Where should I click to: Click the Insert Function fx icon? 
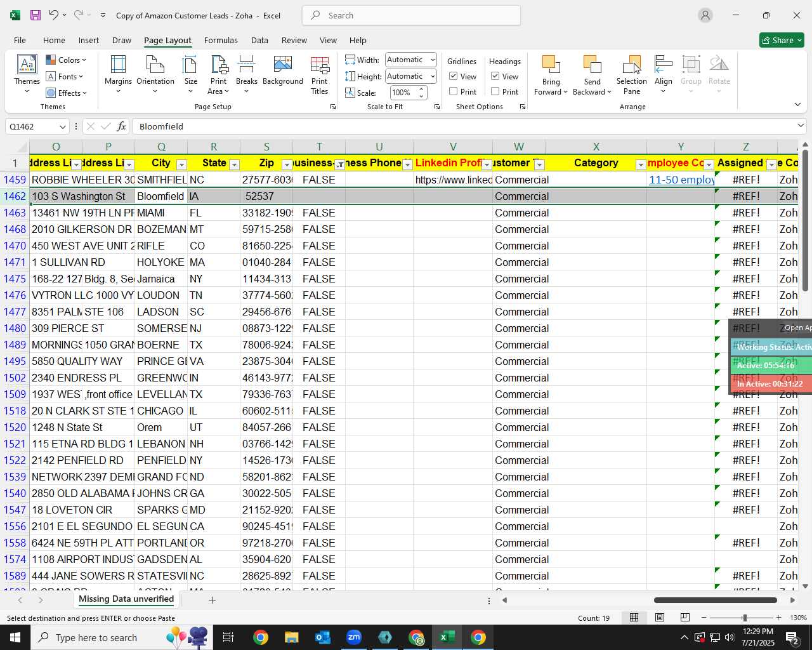coord(121,126)
